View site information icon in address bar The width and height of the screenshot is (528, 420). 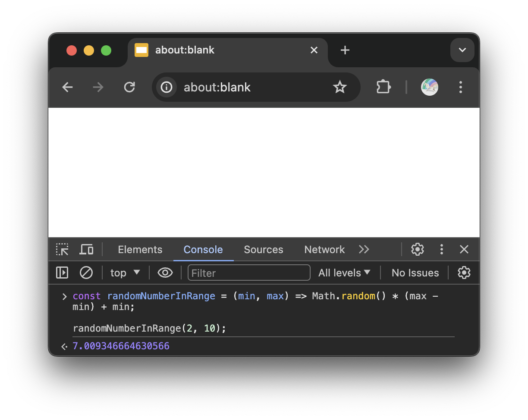click(x=167, y=88)
